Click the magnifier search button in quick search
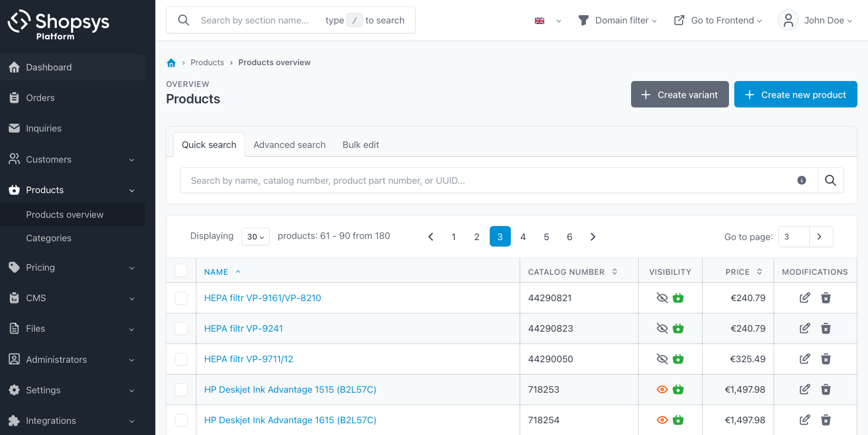Screen dimensions: 868x435 830,181
